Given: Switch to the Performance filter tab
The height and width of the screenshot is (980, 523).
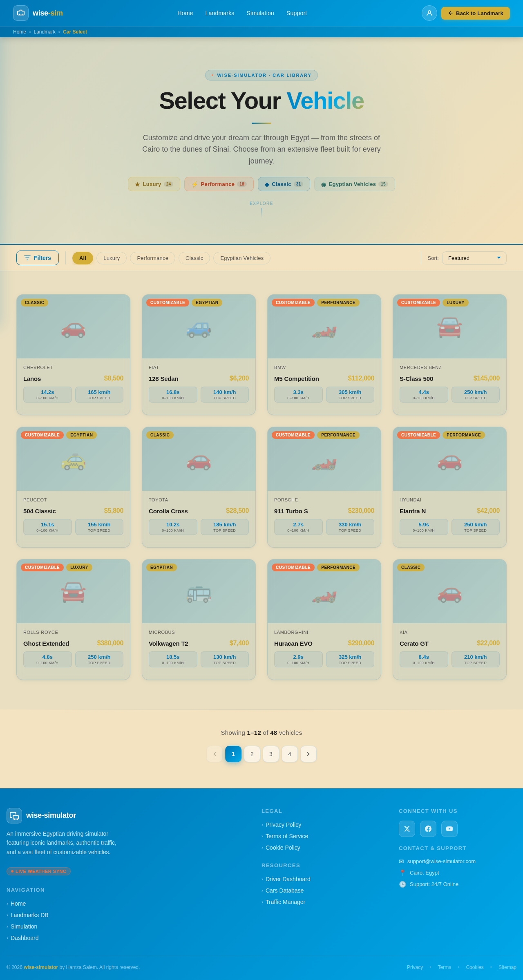Looking at the screenshot, I should [x=152, y=258].
